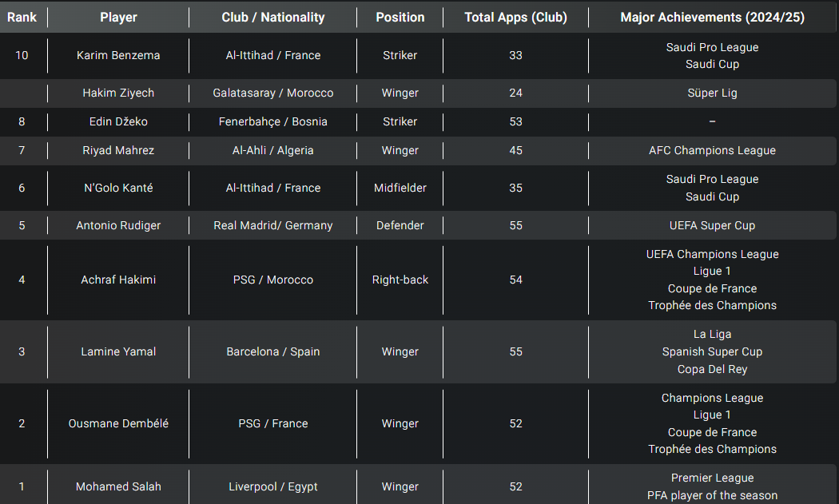Click the Major Achievements (2024/25) header
This screenshot has height=504, width=839.
point(712,17)
